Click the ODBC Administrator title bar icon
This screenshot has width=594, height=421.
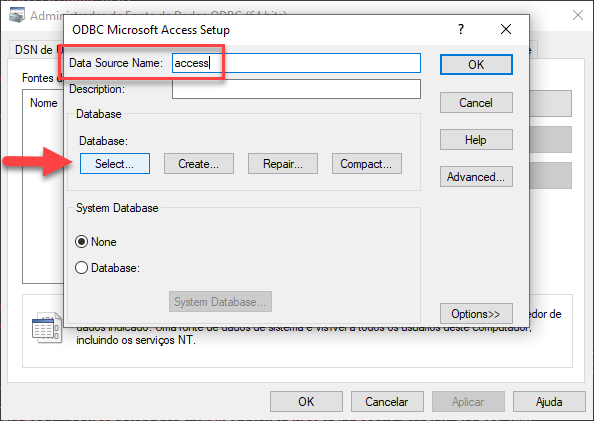(17, 15)
